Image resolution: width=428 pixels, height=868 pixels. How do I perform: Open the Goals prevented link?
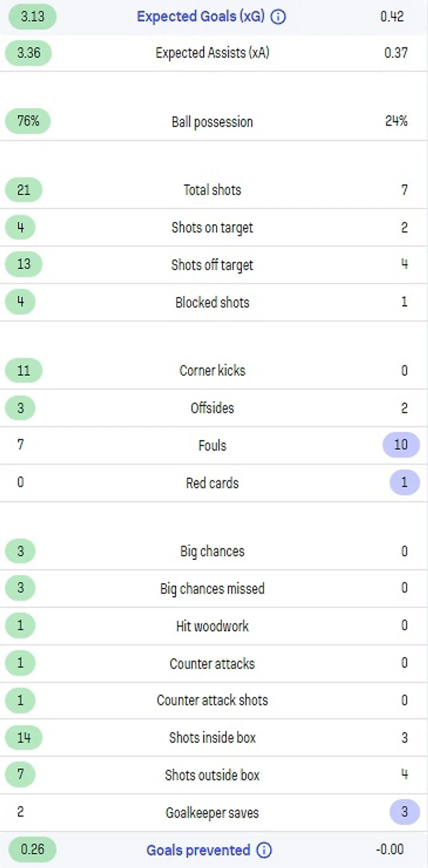(198, 850)
